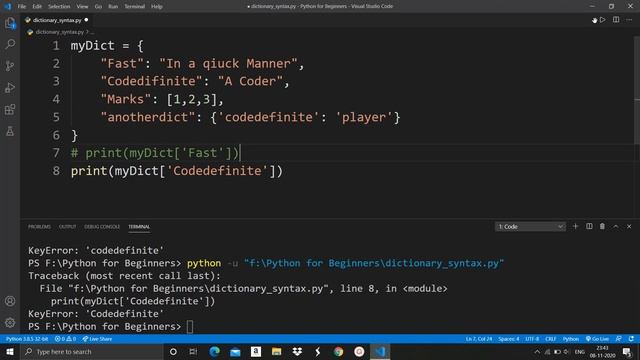The image size is (640, 360).
Task: Click Python 3.8.5 32-bit interpreter selector
Action: tap(27, 339)
